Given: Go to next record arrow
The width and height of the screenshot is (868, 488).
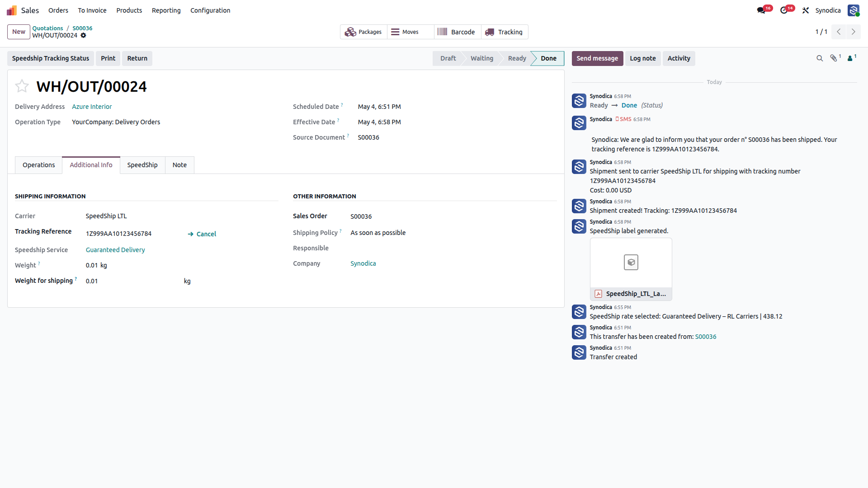Looking at the screenshot, I should 854,32.
